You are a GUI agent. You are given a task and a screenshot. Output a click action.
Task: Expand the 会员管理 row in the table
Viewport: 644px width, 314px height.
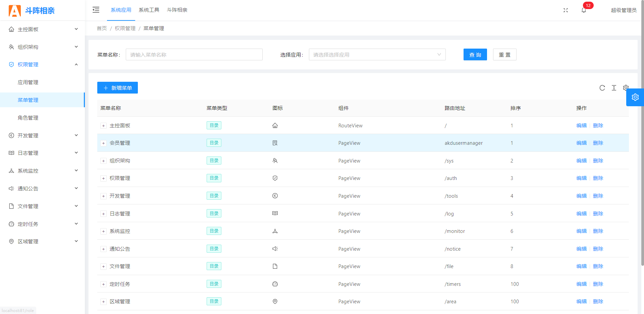[x=103, y=143]
